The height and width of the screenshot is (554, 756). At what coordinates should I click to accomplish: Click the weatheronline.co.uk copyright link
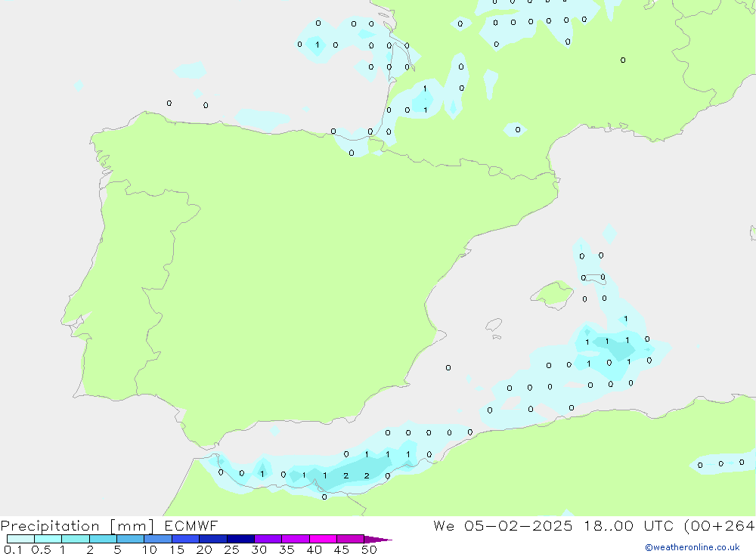pyautogui.click(x=692, y=547)
